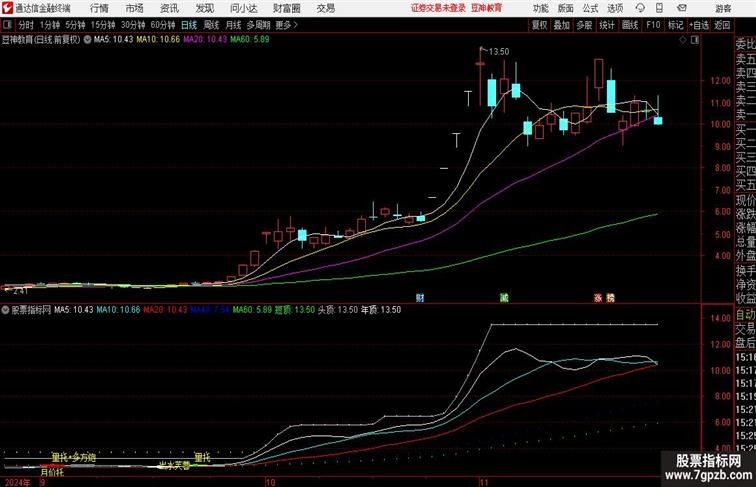The width and height of the screenshot is (756, 487).
Task: Click the 复权 toolbar button
Action: [x=539, y=25]
